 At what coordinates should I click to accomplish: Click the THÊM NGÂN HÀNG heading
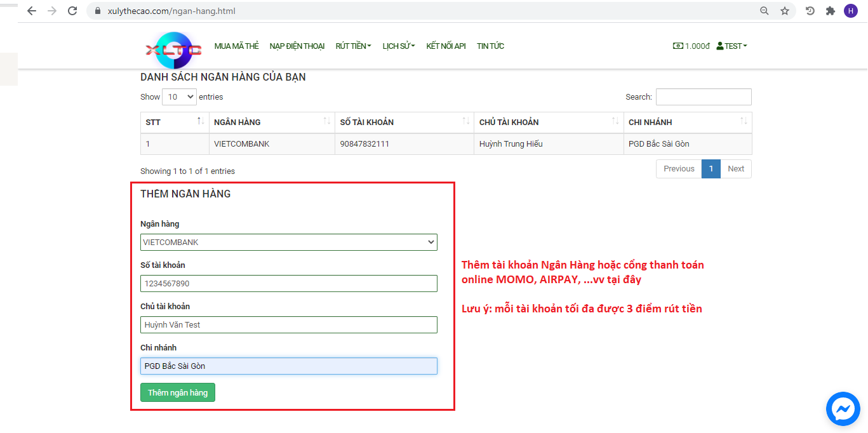point(185,194)
